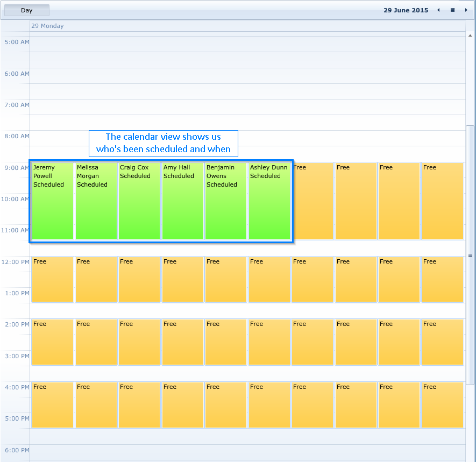This screenshot has width=476, height=462.
Task: Select first Free slot at 2:00 PM
Action: (53, 342)
